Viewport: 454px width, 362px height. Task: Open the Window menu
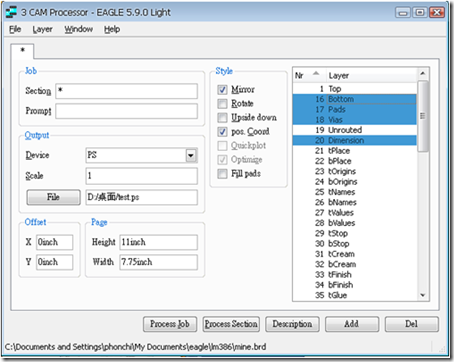pyautogui.click(x=79, y=29)
